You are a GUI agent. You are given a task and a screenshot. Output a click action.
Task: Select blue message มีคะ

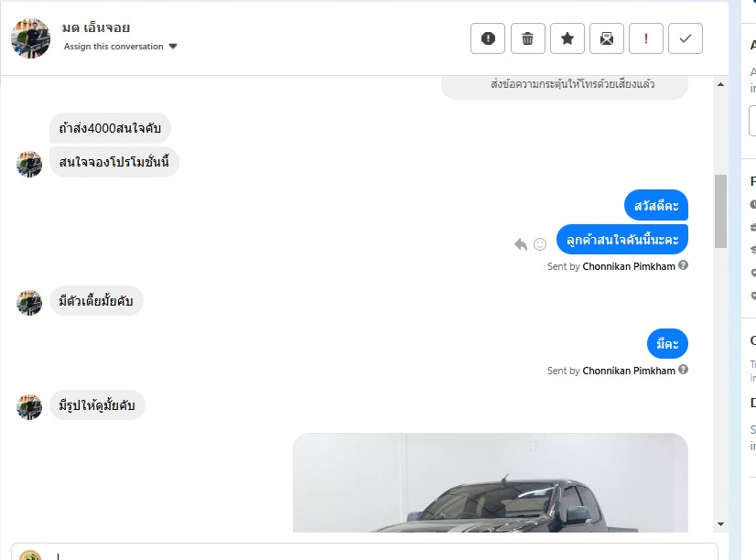point(667,344)
